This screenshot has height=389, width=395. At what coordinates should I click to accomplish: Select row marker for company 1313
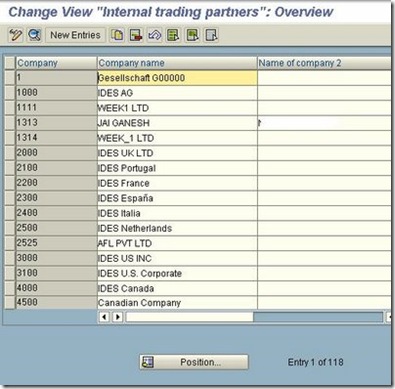coord(10,123)
